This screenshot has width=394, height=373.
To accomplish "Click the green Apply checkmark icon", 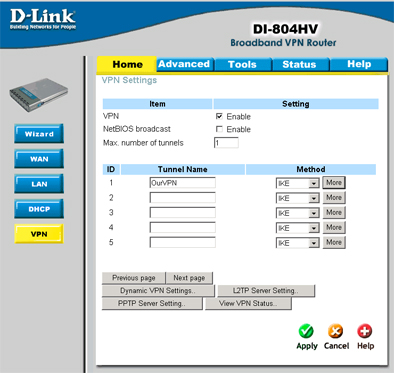I will point(306,331).
